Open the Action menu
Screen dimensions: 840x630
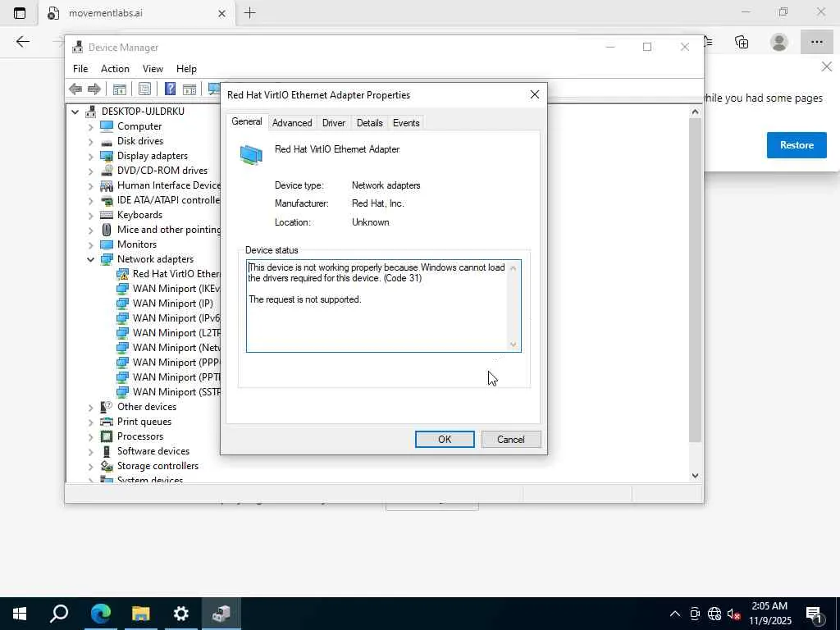[115, 69]
